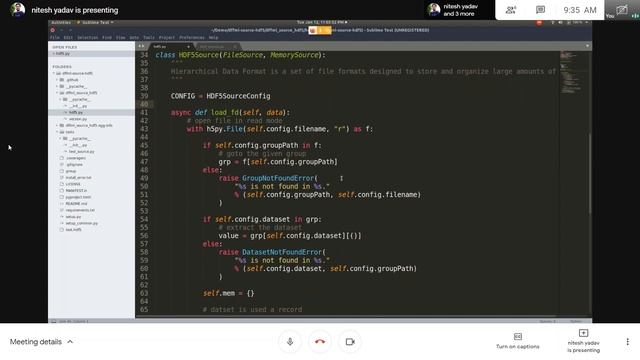Open test_source.py in the sidebar
This screenshot has height=360, width=640.
coord(81,151)
